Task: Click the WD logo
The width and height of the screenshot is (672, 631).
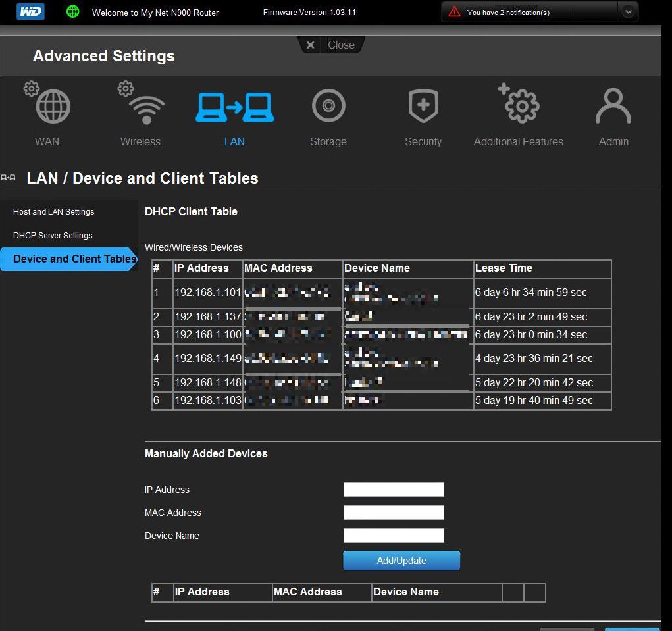Action: pyautogui.click(x=30, y=12)
